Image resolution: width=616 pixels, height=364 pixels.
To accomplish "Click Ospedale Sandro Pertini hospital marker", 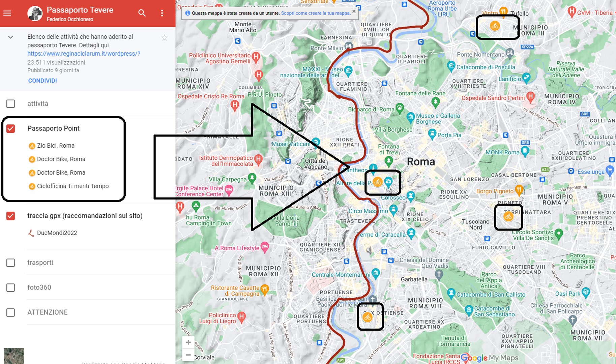I will point(531,97).
